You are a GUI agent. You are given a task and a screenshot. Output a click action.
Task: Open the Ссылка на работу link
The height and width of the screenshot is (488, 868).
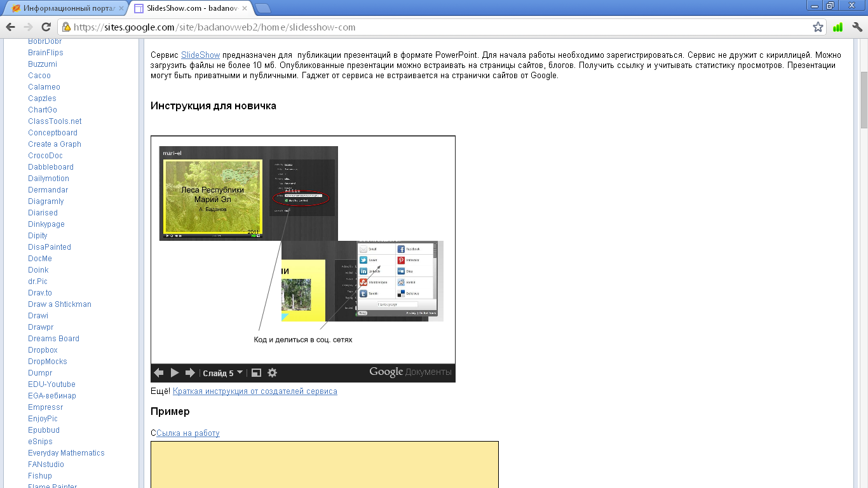tap(188, 433)
